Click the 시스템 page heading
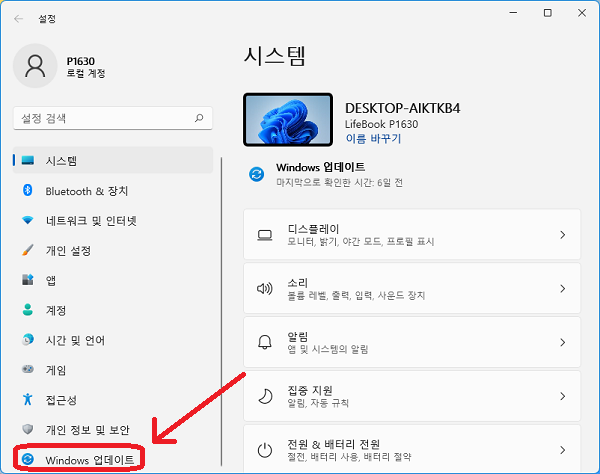 275,56
